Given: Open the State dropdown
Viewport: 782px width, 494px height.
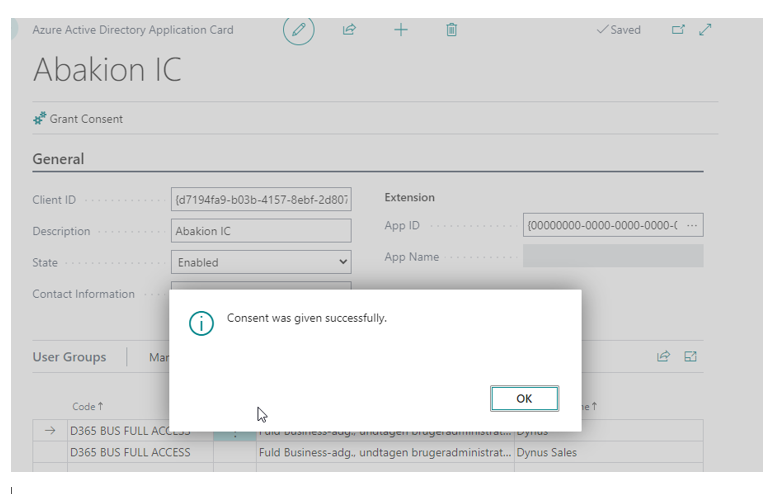Looking at the screenshot, I should 261,262.
